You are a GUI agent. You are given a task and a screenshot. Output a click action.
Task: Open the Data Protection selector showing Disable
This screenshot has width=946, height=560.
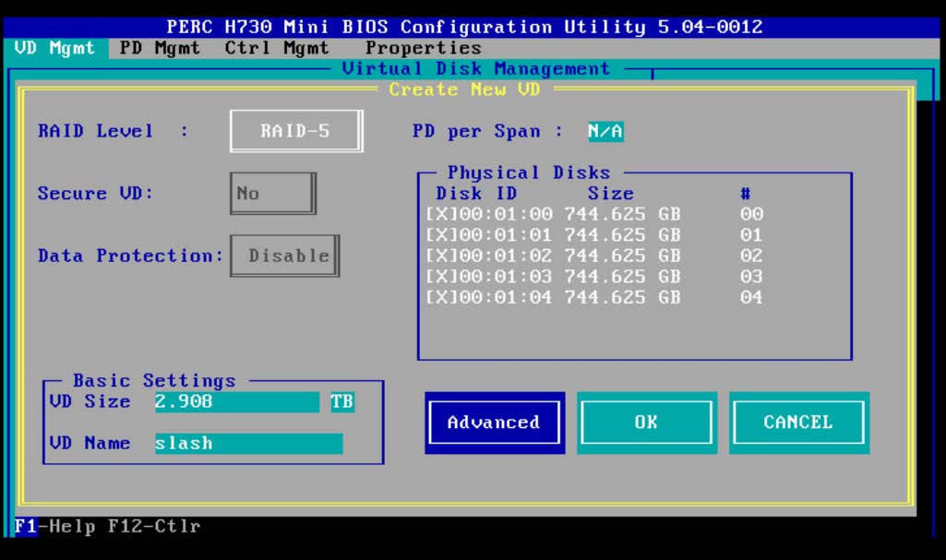click(285, 256)
